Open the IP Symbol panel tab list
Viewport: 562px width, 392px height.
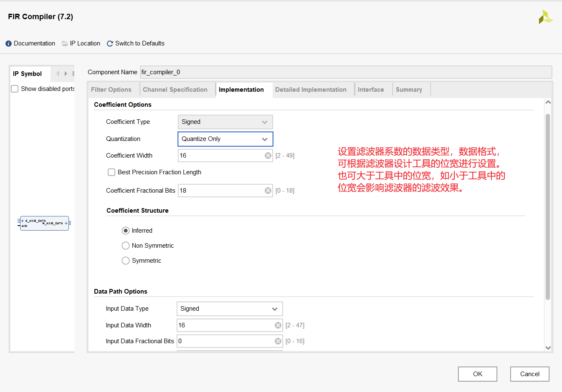(x=73, y=74)
